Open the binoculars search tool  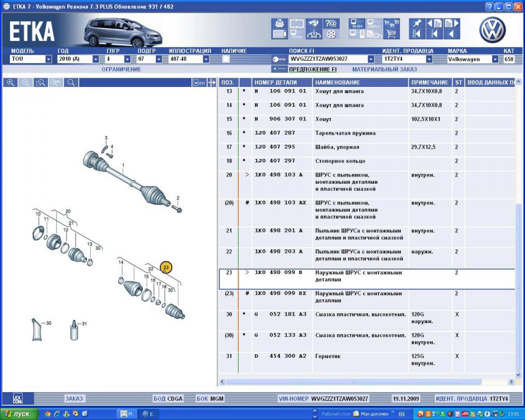point(313,24)
